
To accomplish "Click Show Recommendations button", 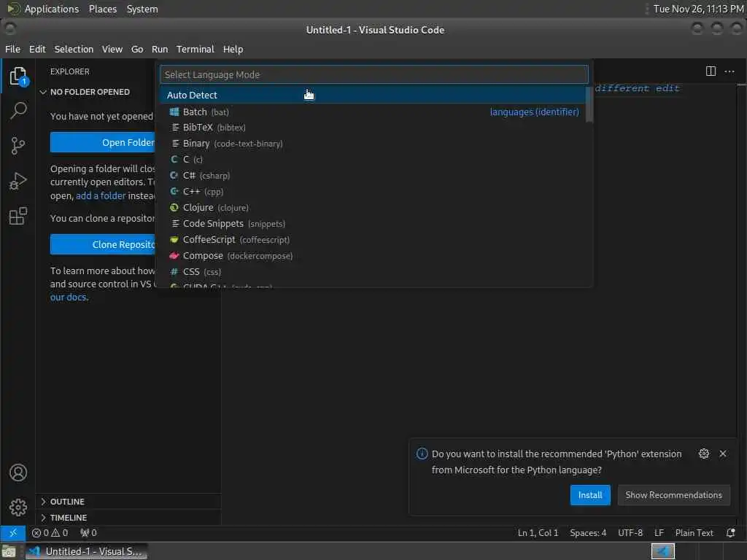I will click(x=673, y=495).
